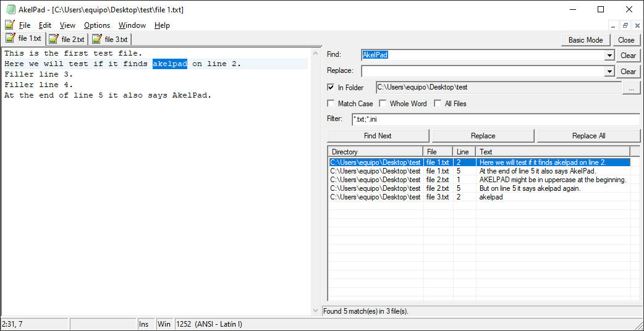Expand the Find history dropdown
The width and height of the screenshot is (644, 331).
coord(609,56)
